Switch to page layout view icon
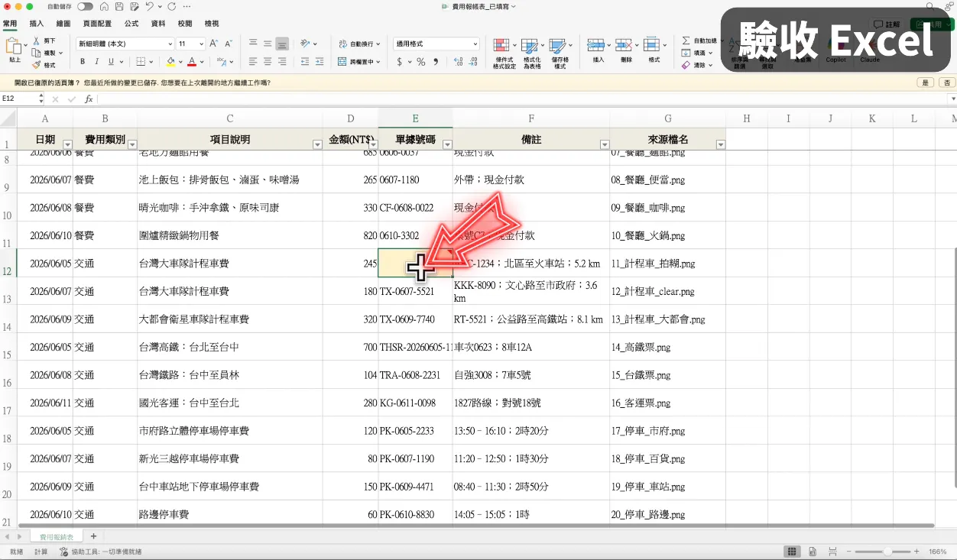The height and width of the screenshot is (560, 957). click(x=812, y=552)
